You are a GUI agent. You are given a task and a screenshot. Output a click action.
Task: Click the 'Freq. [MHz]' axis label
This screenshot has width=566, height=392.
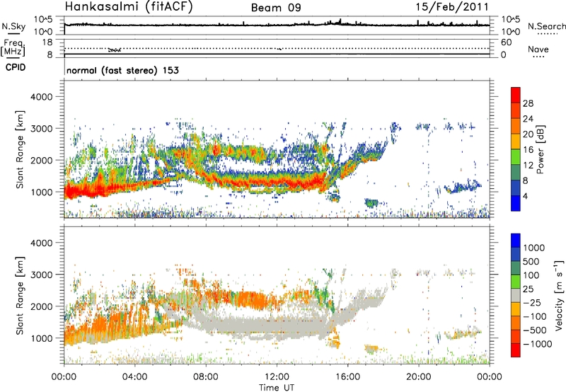13,47
